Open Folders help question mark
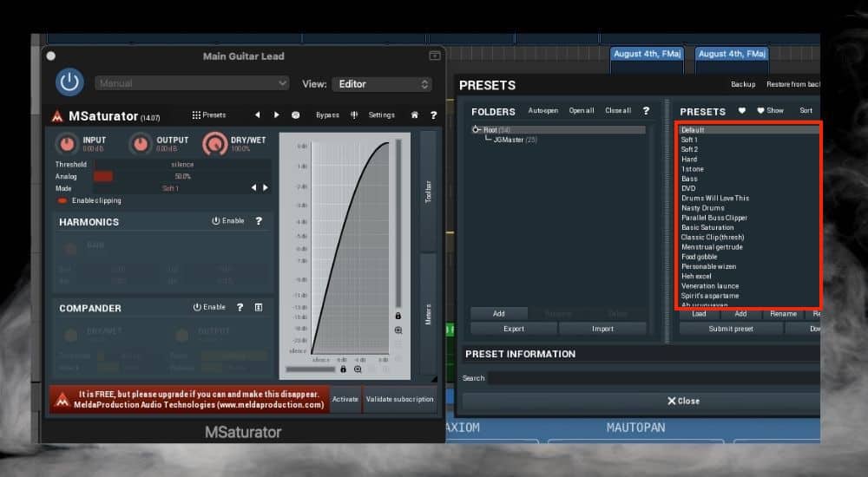Viewport: 868px width, 477px height. (646, 111)
